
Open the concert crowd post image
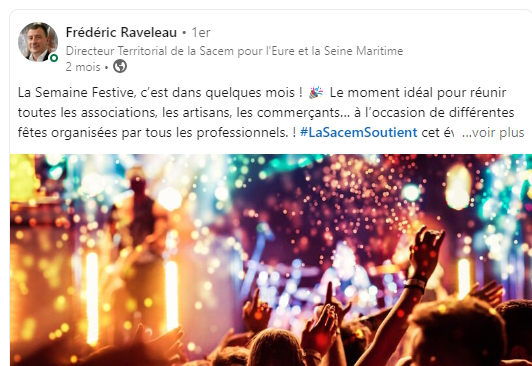click(271, 260)
